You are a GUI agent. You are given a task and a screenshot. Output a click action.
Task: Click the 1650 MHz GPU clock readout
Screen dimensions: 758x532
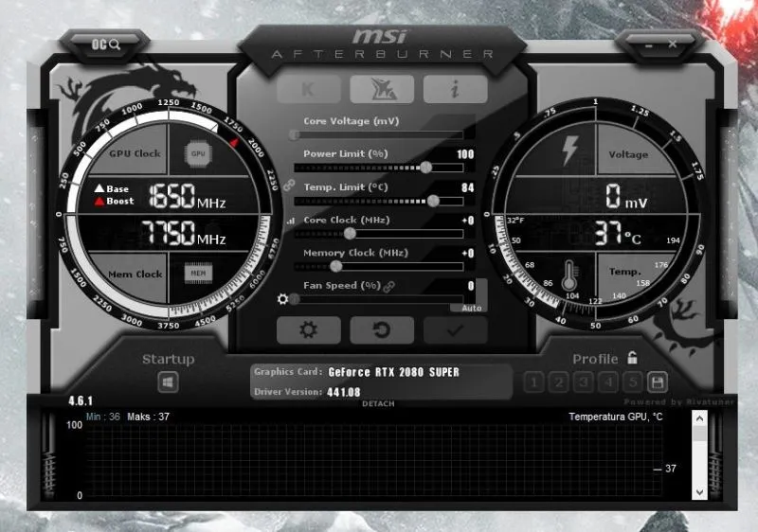(x=187, y=196)
